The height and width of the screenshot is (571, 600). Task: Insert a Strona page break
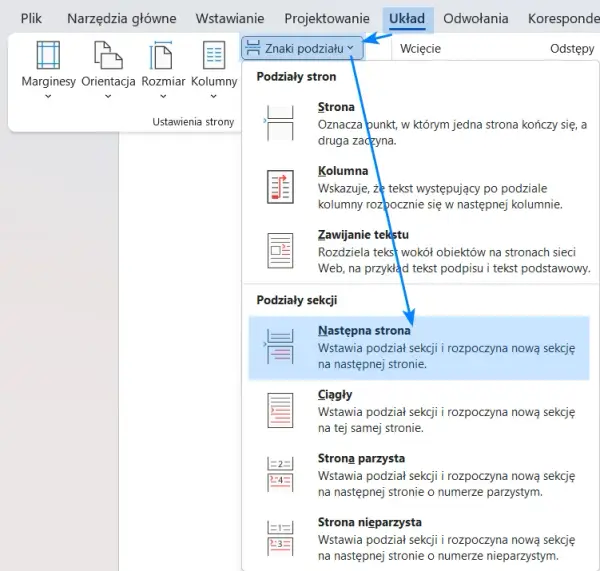pyautogui.click(x=419, y=123)
